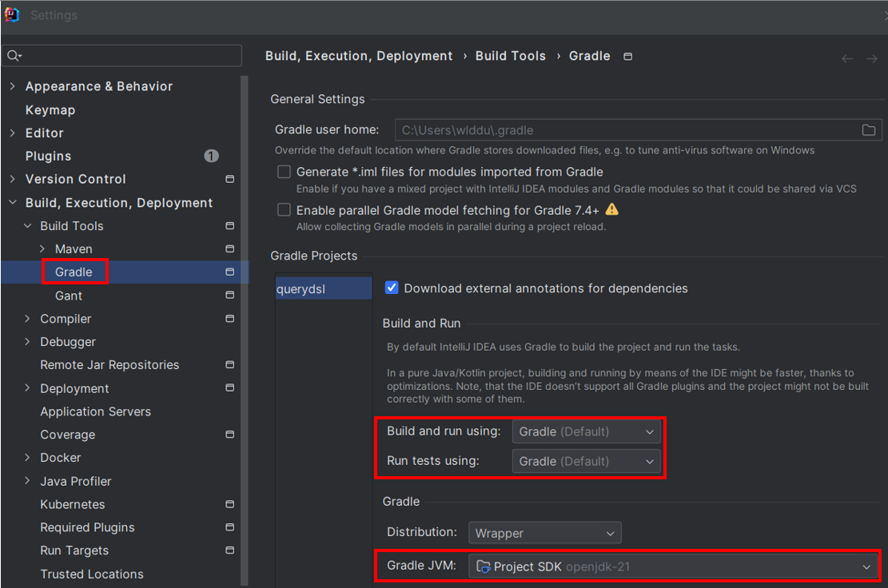Click project-level icon on Compiler row
Screen dimensions: 888x588
click(x=230, y=319)
